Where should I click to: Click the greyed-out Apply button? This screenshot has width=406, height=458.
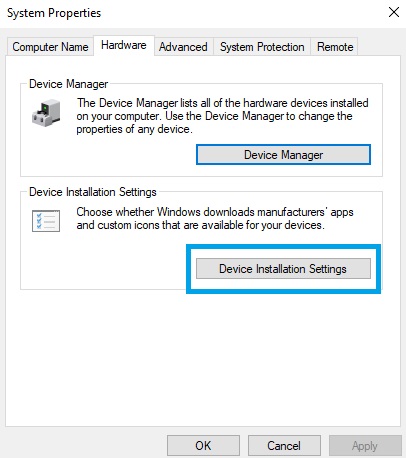pos(365,446)
